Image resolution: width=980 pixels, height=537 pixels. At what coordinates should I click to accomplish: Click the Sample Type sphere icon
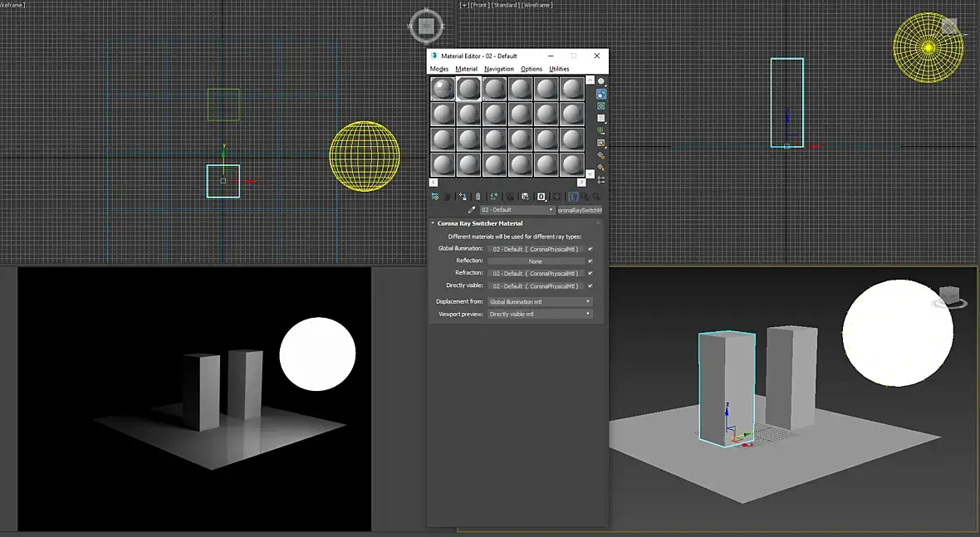coord(601,81)
